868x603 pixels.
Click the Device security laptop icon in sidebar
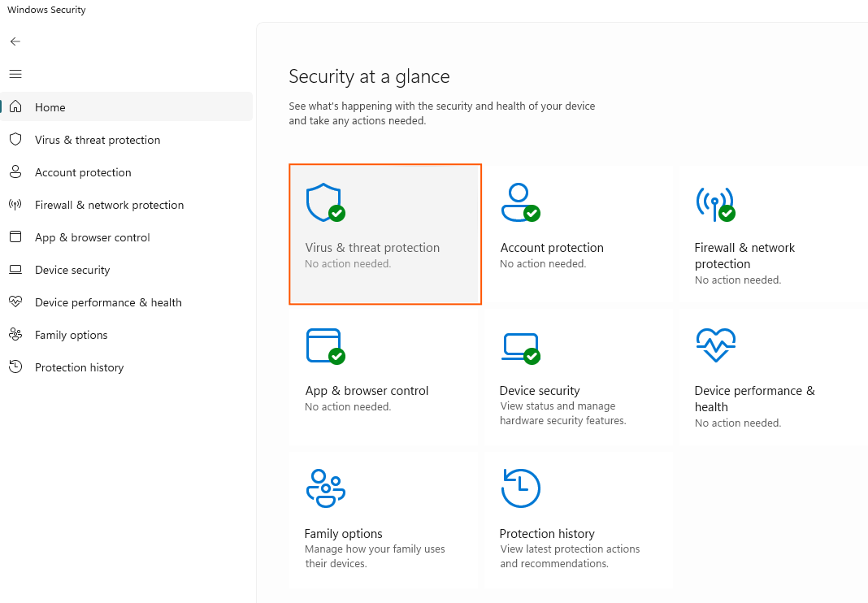point(15,270)
